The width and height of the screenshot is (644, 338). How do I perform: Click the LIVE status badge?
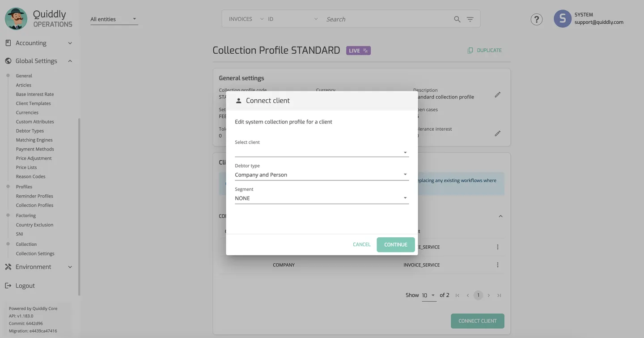coord(358,51)
